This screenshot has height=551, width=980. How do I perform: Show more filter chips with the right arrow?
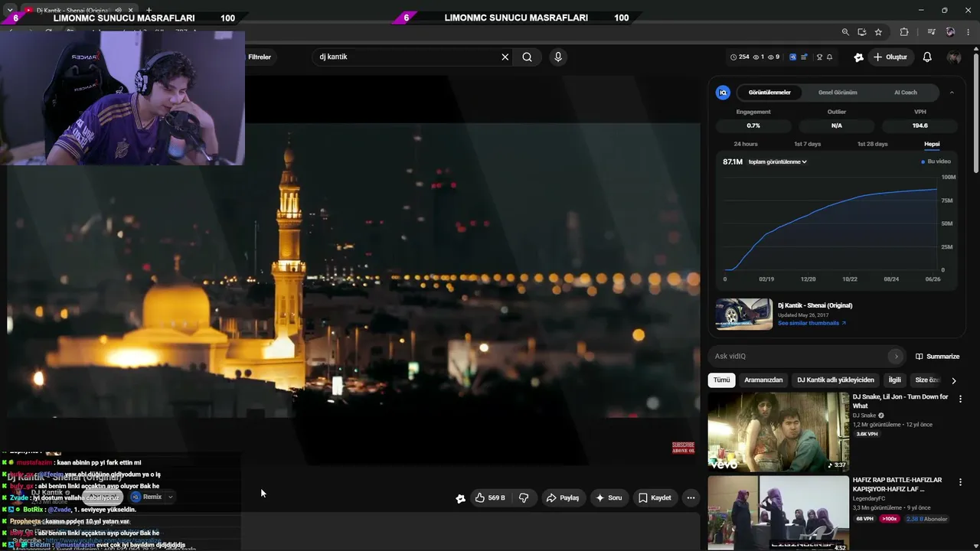pyautogui.click(x=953, y=380)
